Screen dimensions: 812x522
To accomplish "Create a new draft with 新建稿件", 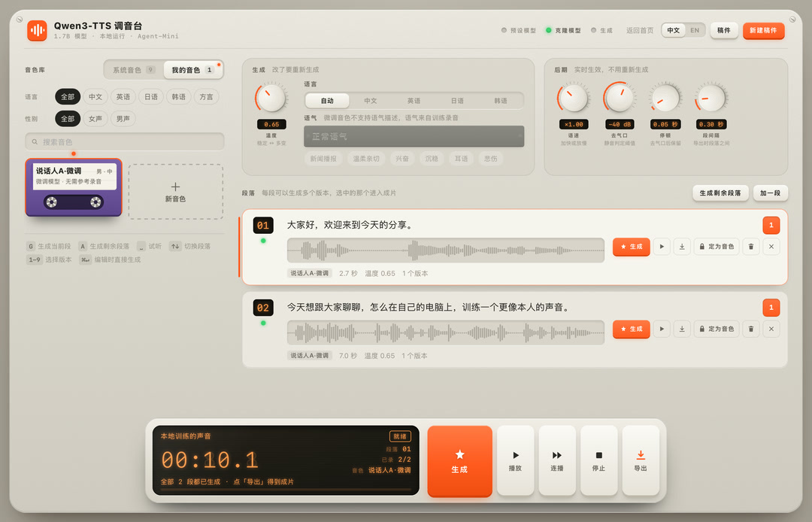I will pyautogui.click(x=763, y=31).
